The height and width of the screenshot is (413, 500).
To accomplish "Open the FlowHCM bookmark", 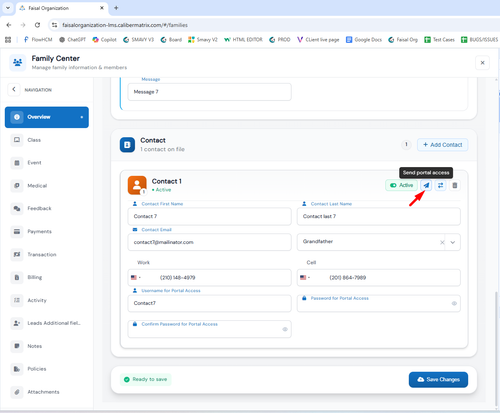I will [x=38, y=40].
